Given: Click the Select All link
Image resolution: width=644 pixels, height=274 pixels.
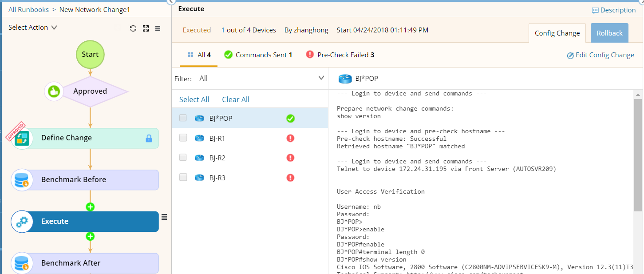Looking at the screenshot, I should (x=194, y=99).
